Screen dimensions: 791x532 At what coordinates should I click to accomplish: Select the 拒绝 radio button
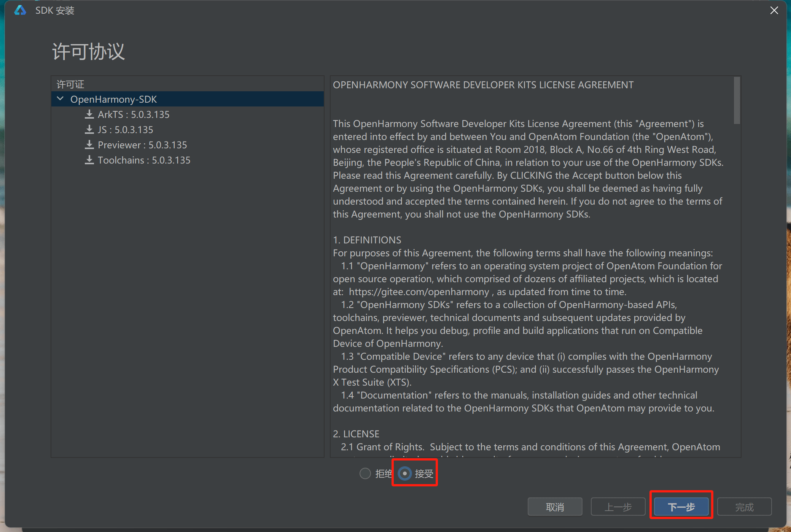coord(365,473)
